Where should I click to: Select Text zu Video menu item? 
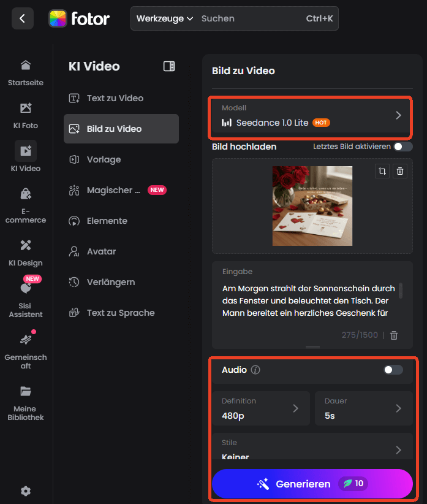point(115,98)
